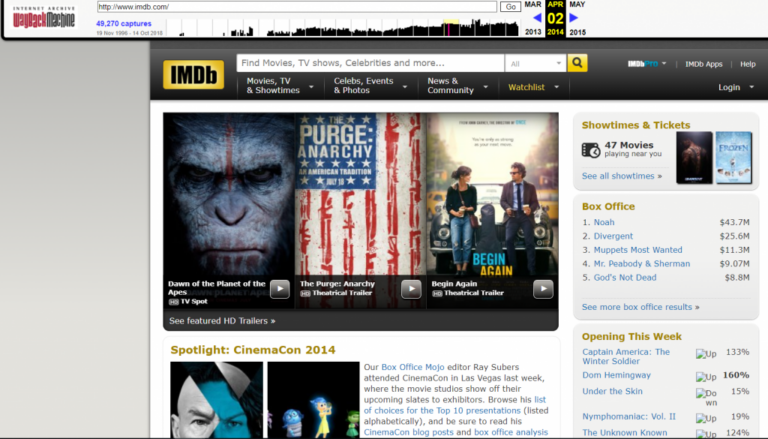Click the Dom Hemingway Up trend icon
This screenshot has width=768, height=439.
[x=706, y=377]
